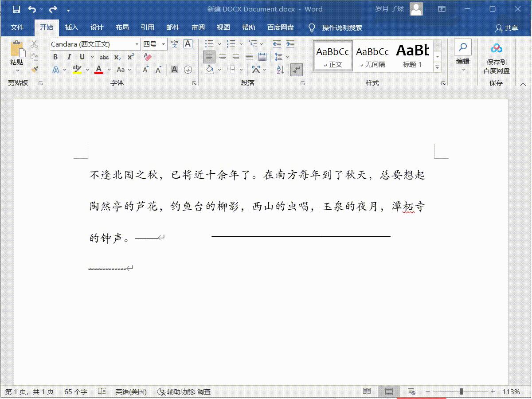532x399 pixels.
Task: Open the 审阅 ribbon tab
Action: click(198, 27)
